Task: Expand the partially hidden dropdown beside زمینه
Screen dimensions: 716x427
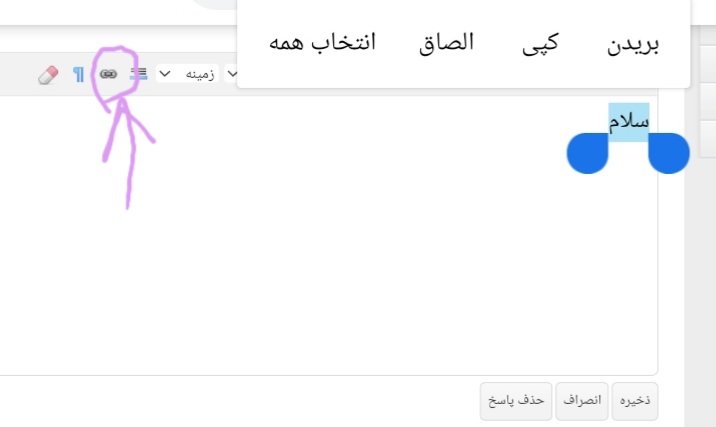Action: coord(232,74)
